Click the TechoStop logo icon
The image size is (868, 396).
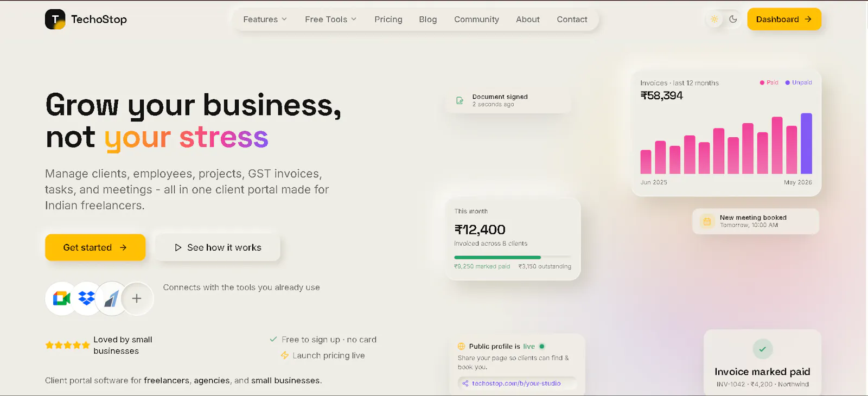point(55,20)
